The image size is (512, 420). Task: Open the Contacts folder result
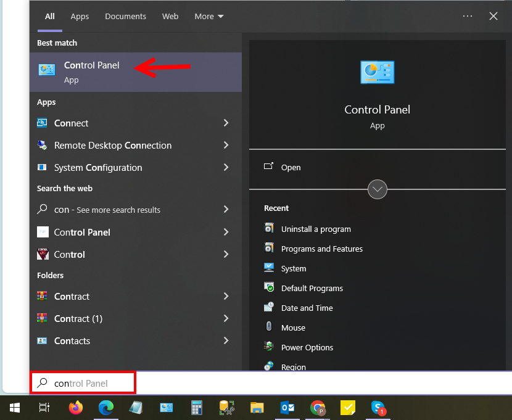pos(136,340)
